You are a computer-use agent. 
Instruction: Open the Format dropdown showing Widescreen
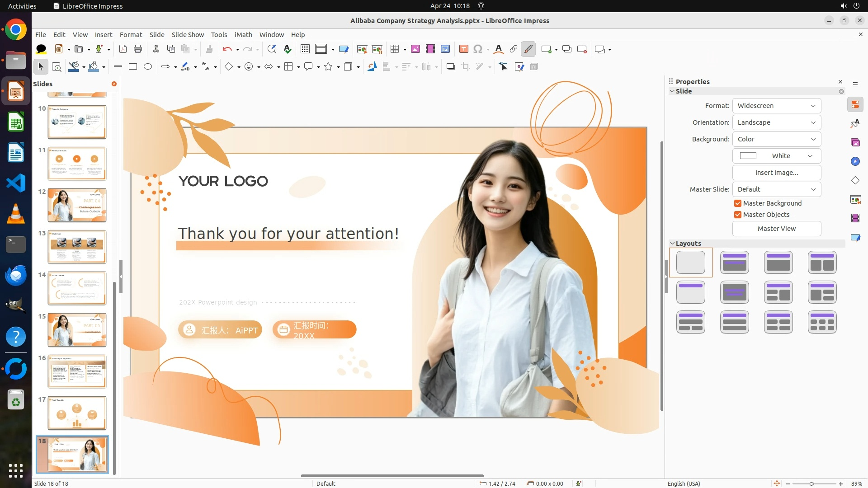(x=776, y=106)
